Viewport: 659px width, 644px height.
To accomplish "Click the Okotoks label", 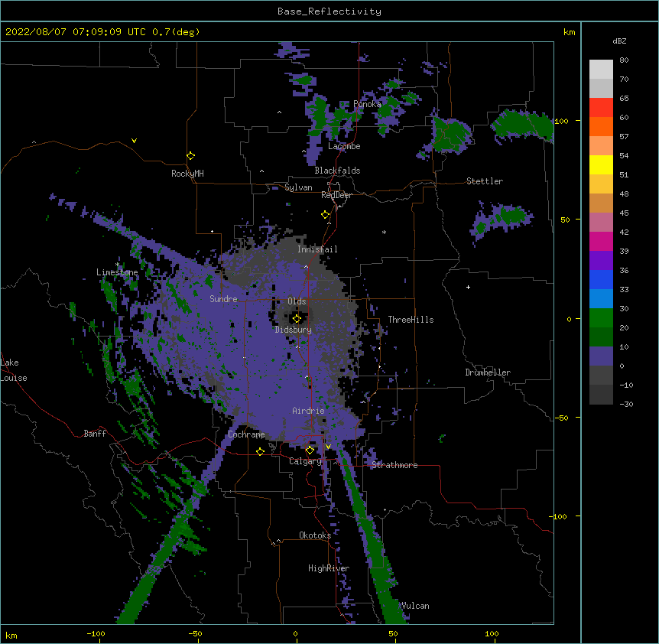I will (x=315, y=535).
